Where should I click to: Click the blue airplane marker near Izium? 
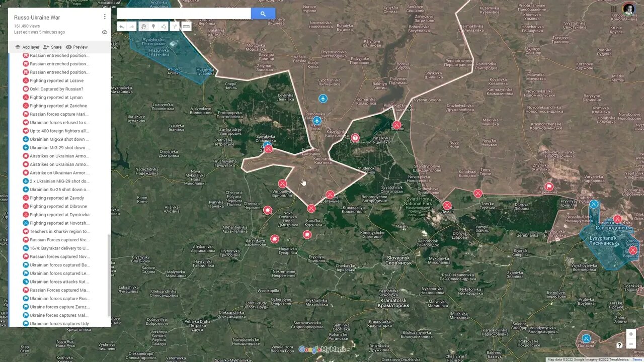317,121
